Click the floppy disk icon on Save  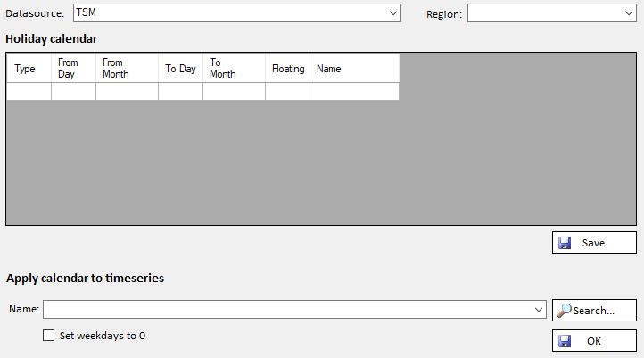565,243
